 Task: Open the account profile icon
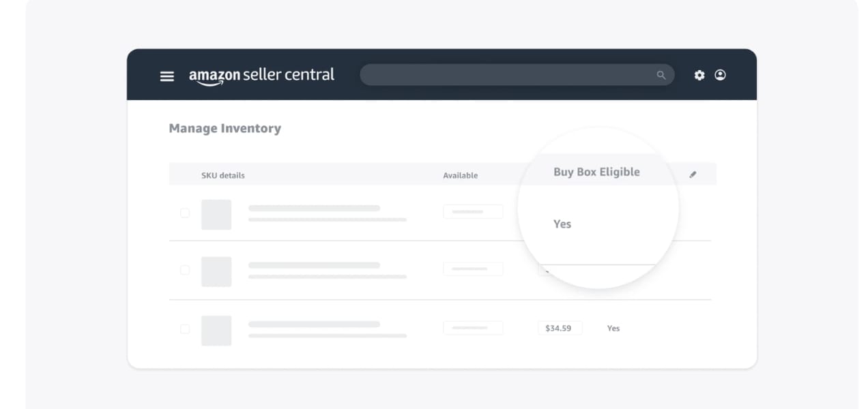tap(720, 75)
